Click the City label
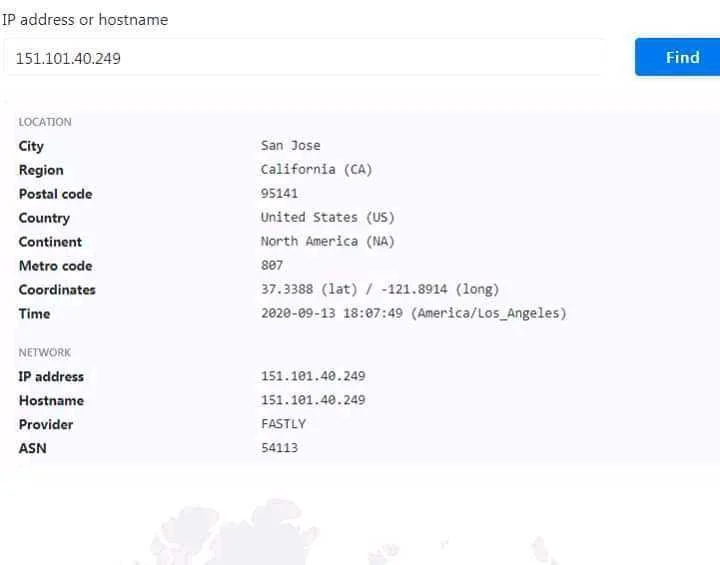Viewport: 720px width, 565px height. point(31,146)
